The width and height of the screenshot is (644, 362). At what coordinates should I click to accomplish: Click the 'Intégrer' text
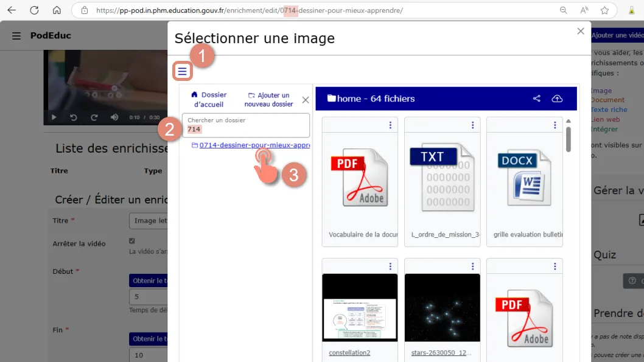tap(604, 129)
